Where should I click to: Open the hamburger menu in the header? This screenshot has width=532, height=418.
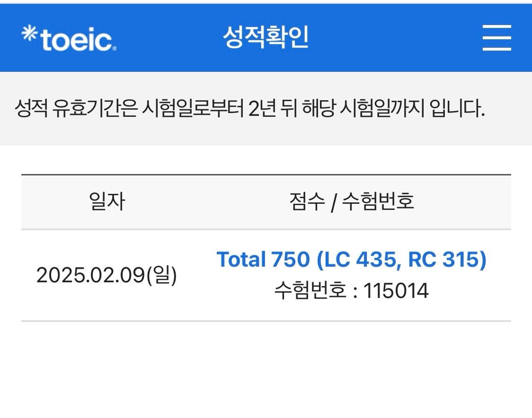497,38
